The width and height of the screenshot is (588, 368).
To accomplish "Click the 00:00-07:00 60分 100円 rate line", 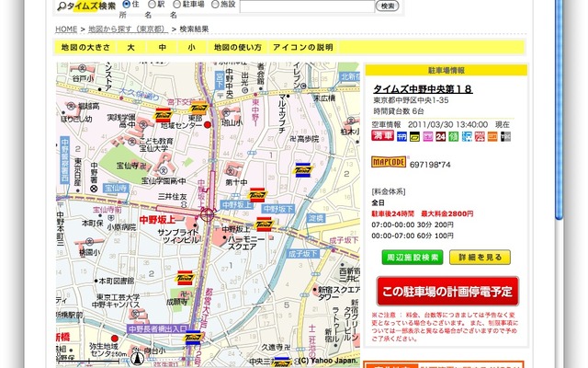I will coord(413,236).
